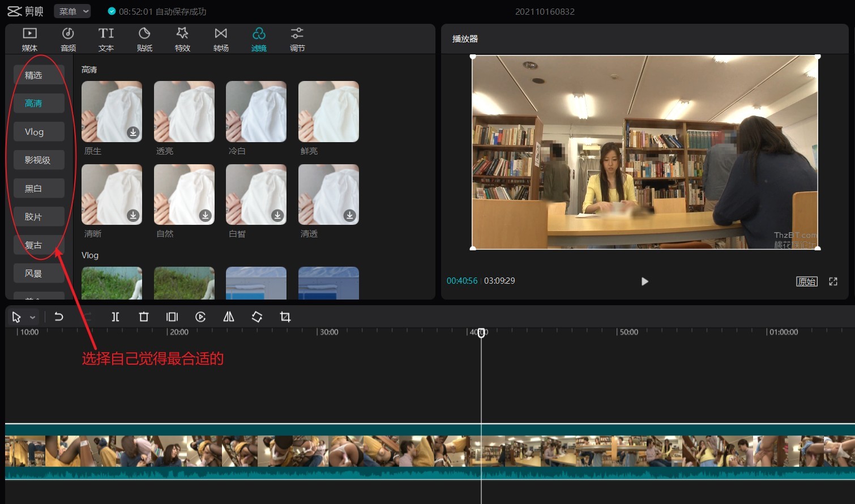
Task: Click the audio waveform under clip
Action: click(430, 473)
